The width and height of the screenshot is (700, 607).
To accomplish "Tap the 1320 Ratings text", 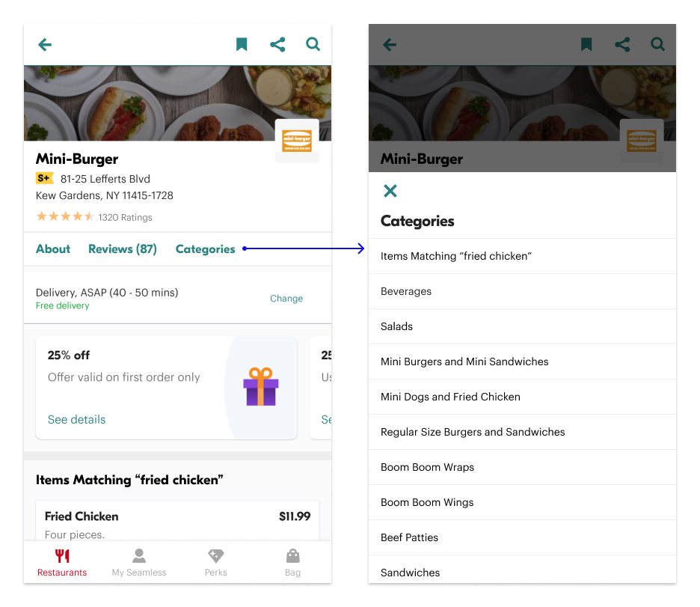I will click(125, 218).
